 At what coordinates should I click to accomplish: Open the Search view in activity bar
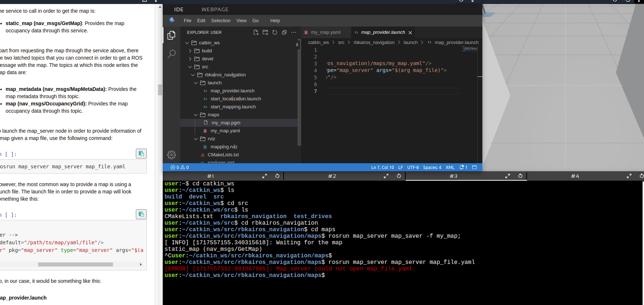tap(171, 54)
